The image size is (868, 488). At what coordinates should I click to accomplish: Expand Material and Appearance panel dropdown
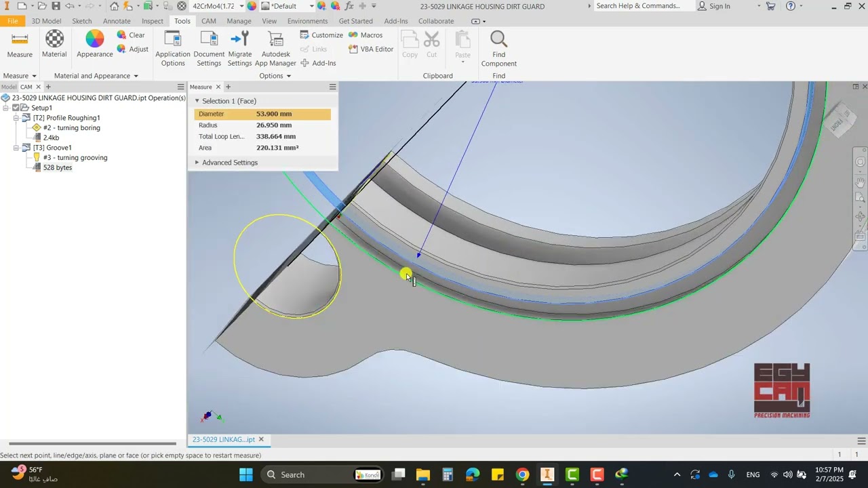pyautogui.click(x=136, y=76)
